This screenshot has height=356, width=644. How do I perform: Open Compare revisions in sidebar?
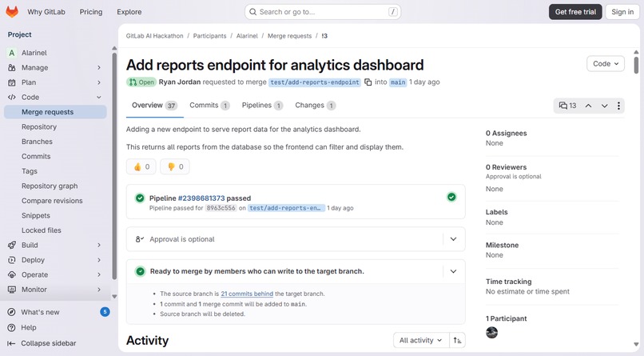point(55,201)
